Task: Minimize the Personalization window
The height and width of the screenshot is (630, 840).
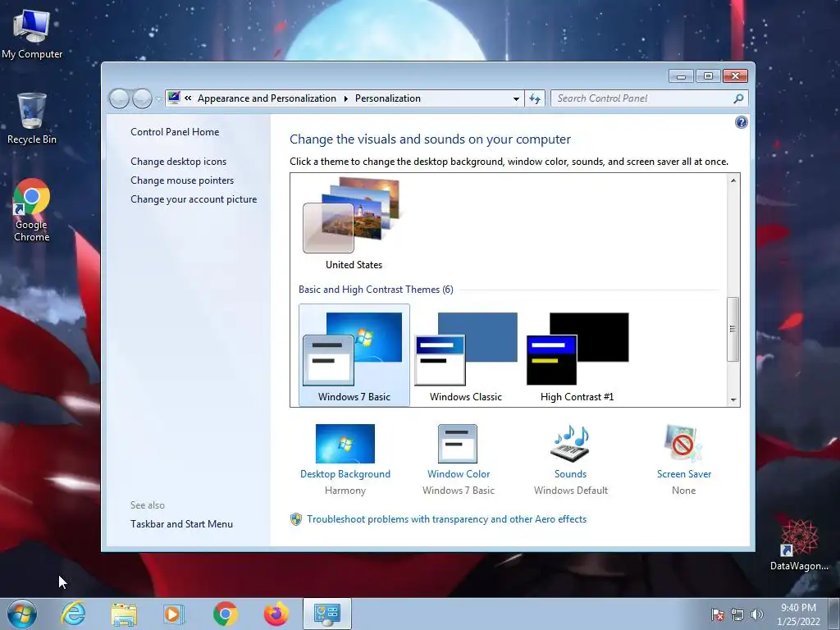Action: [682, 76]
